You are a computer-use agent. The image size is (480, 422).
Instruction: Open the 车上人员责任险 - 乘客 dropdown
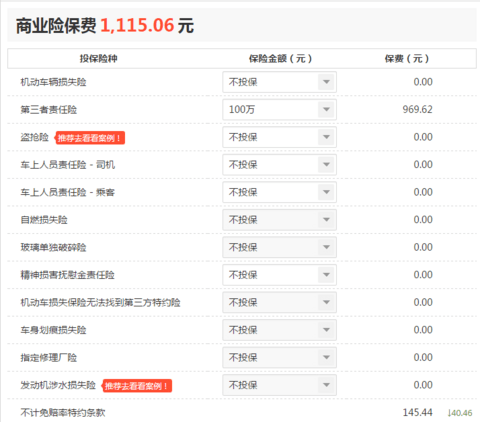[x=279, y=192]
